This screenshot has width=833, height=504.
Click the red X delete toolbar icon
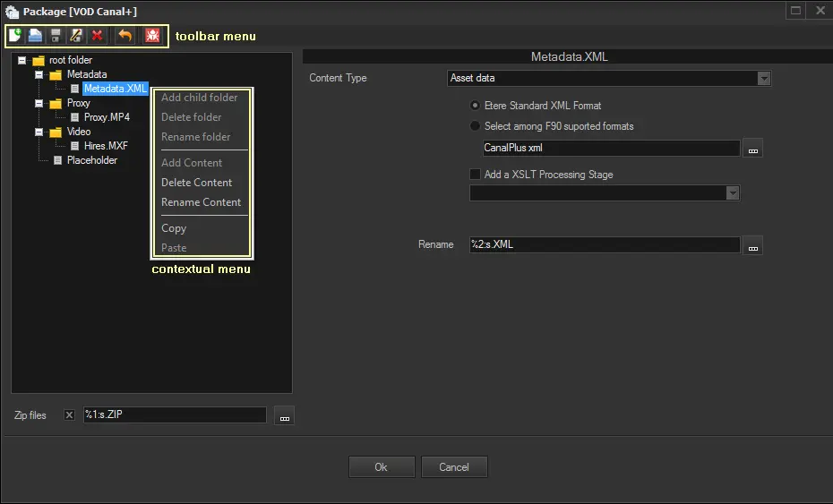[x=97, y=36]
